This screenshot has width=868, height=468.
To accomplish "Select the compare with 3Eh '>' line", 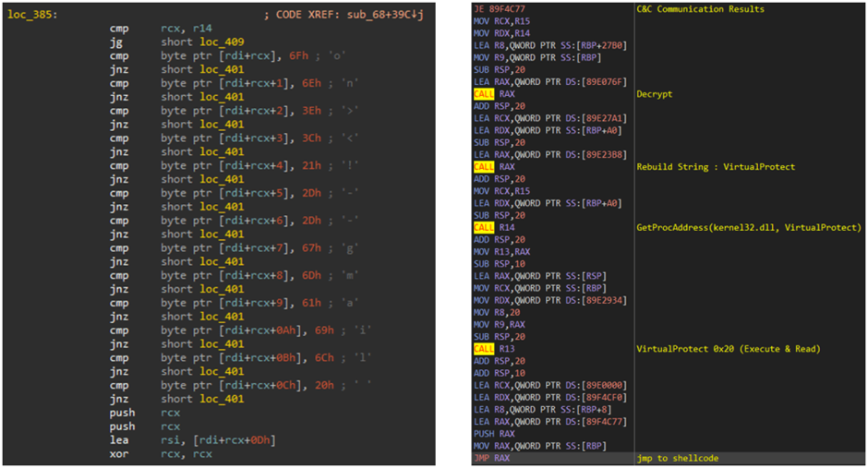I will coord(235,111).
